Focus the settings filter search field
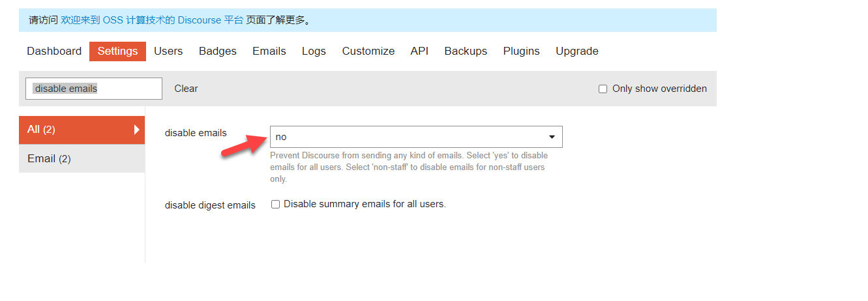This screenshot has width=868, height=301. pyautogui.click(x=93, y=89)
